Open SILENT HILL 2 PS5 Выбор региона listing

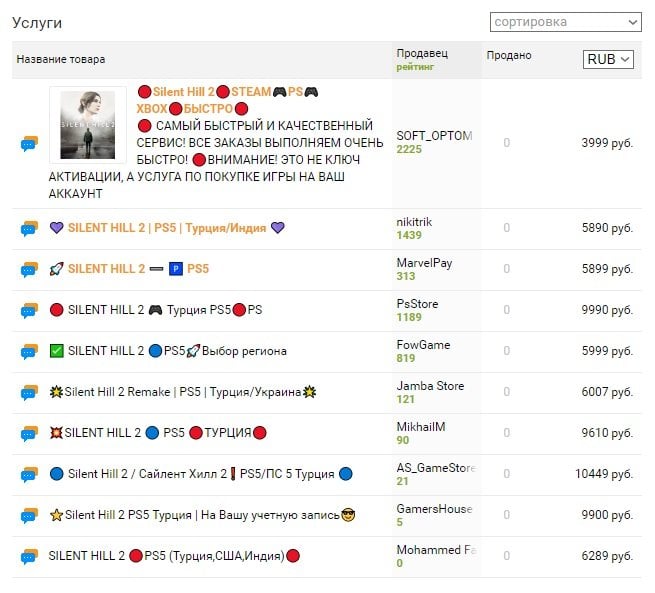click(x=168, y=351)
